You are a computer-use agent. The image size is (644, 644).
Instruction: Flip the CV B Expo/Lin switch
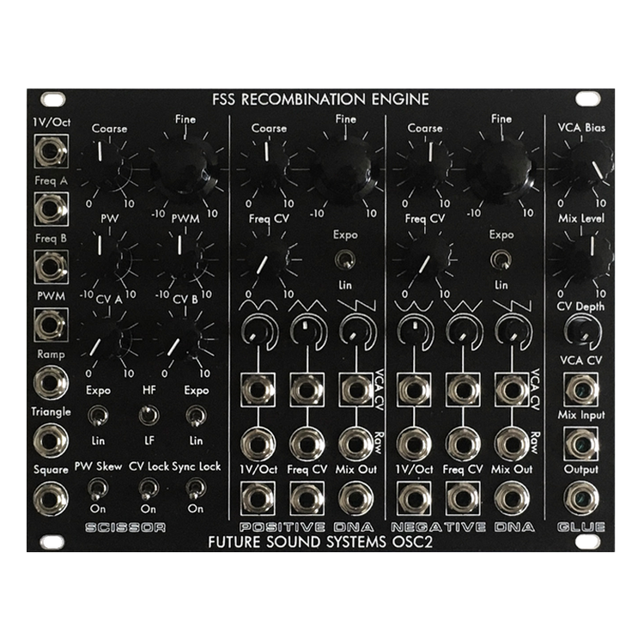[196, 416]
